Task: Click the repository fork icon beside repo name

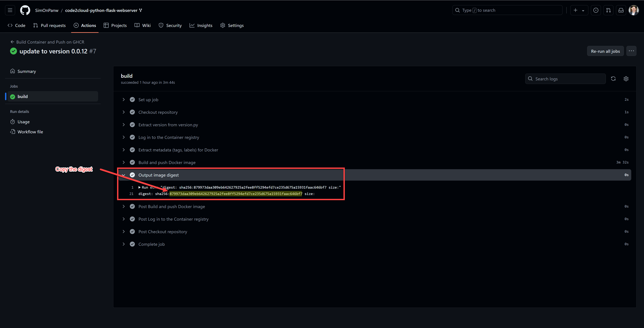Action: pyautogui.click(x=141, y=10)
